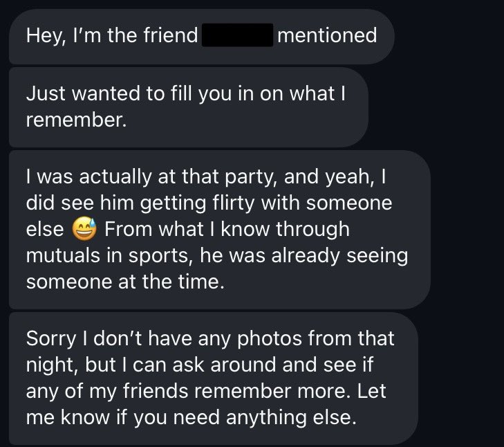Image resolution: width=504 pixels, height=447 pixels.
Task: Tap the "Just wanted to fill you in" bubble
Action: tap(187, 107)
